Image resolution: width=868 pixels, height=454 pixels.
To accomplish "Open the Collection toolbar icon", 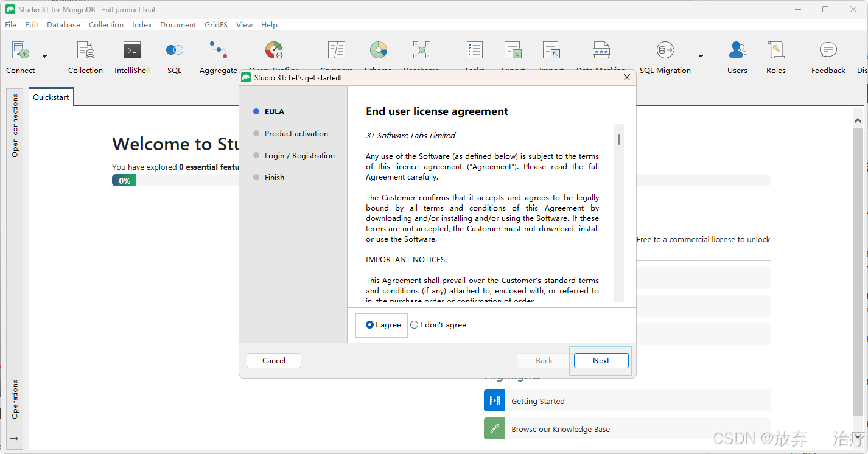I will (85, 51).
